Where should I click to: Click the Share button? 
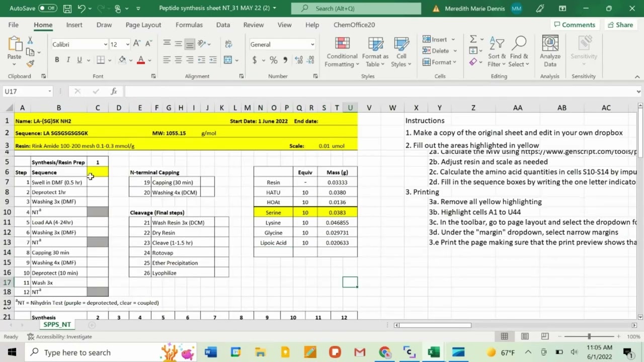[620, 25]
